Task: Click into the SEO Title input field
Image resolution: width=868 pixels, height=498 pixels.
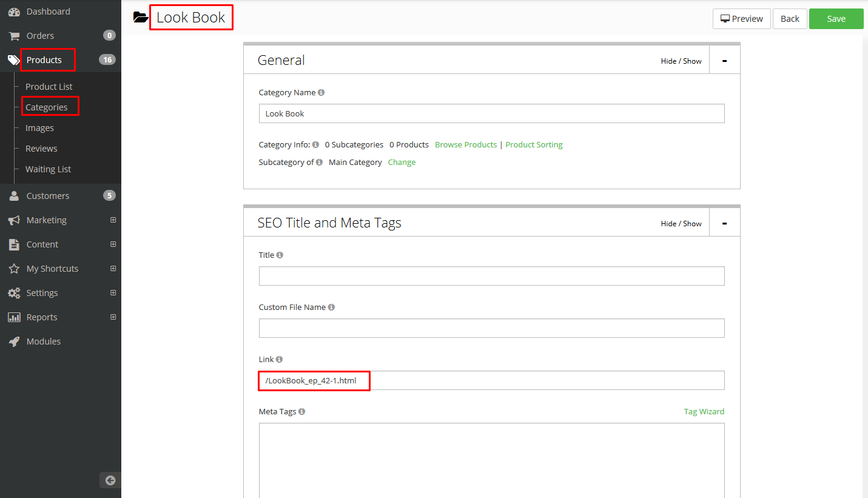Action: tap(491, 276)
